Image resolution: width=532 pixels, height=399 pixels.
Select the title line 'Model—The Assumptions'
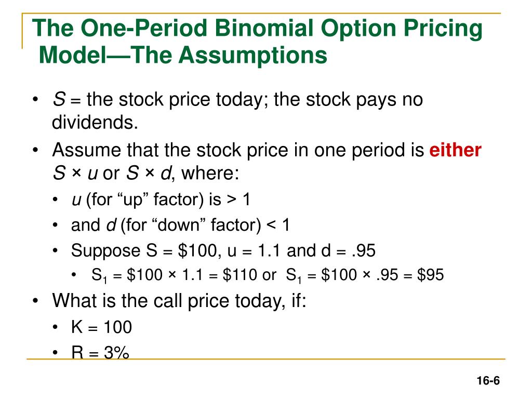tap(183, 55)
